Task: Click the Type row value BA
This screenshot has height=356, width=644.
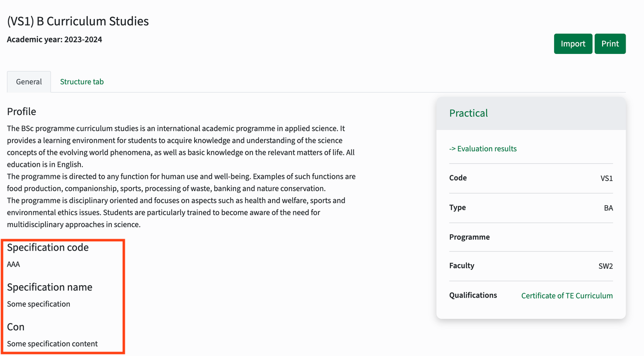Action: pyautogui.click(x=608, y=208)
